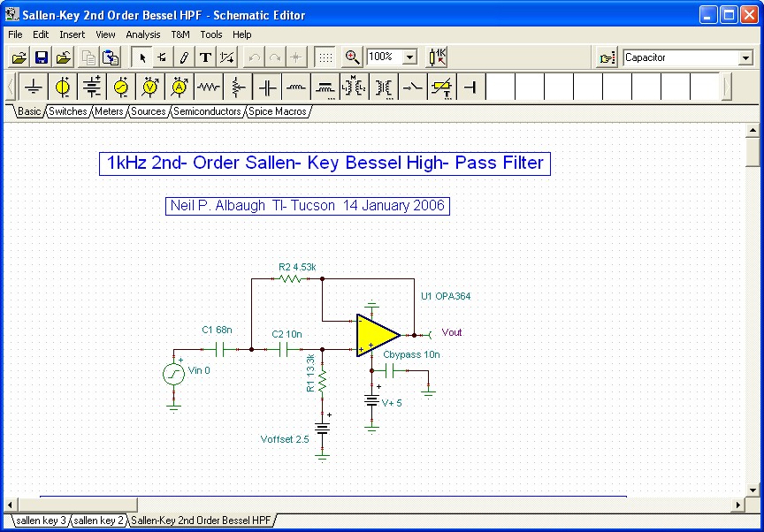Open the Insert menu
Image resolution: width=764 pixels, height=532 pixels.
coord(73,34)
